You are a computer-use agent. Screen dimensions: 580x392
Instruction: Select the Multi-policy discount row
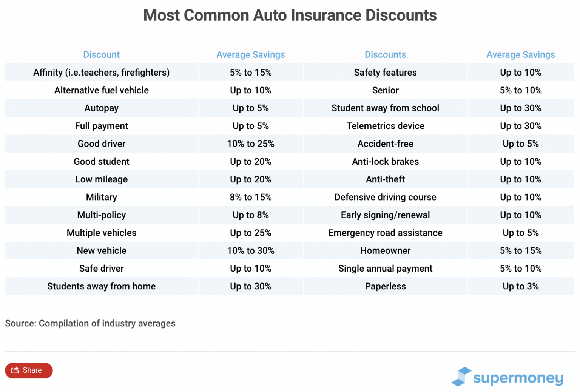101,215
